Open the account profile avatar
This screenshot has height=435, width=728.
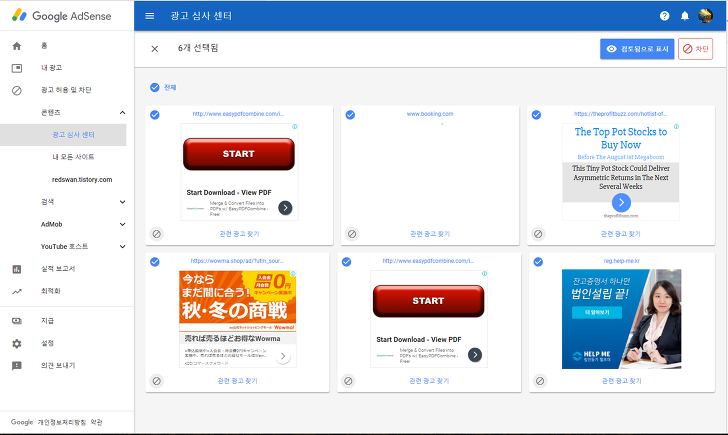tap(705, 16)
